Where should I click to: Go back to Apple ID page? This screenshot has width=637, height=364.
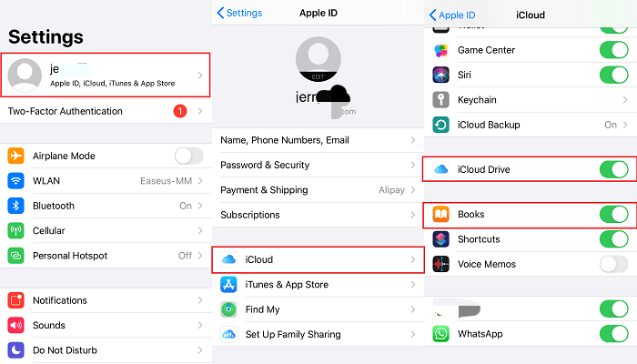[x=451, y=15]
